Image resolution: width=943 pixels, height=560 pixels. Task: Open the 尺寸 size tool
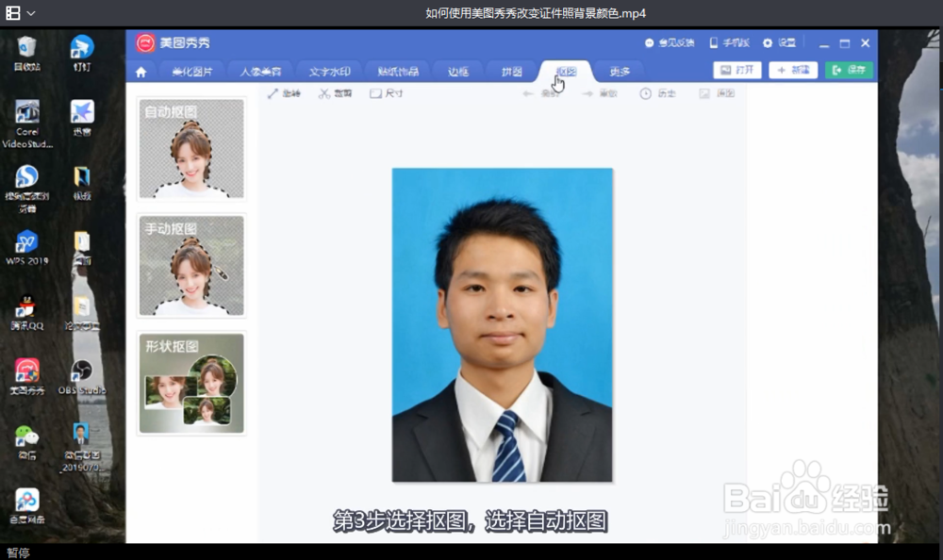[384, 93]
